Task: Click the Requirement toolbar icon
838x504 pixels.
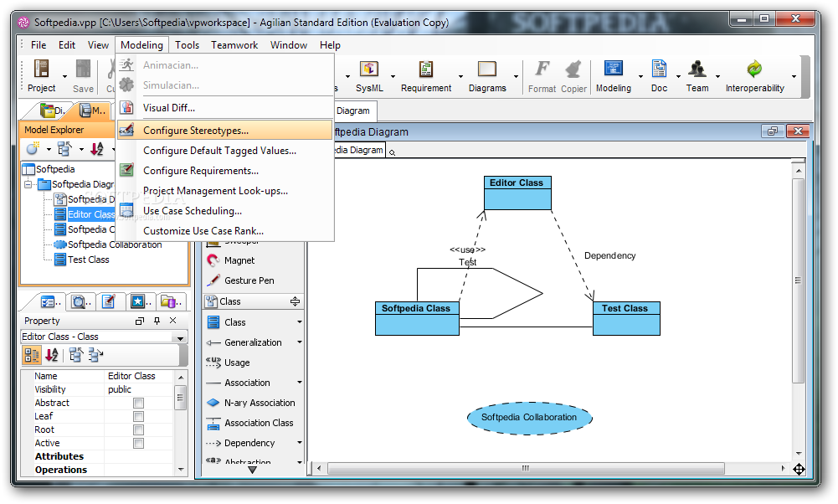Action: 426,76
